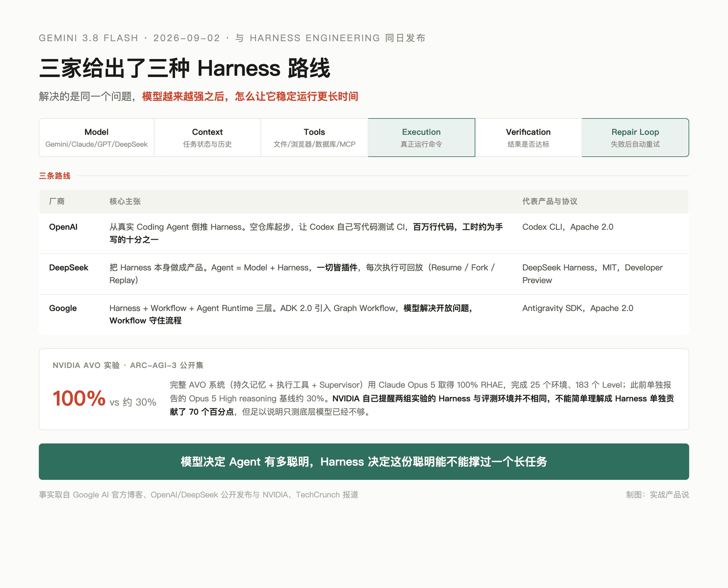Click the Google description about Graph Workflow
728x588 pixels.
(291, 314)
